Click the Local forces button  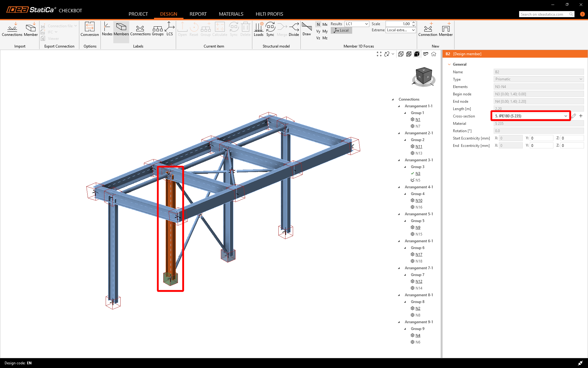pyautogui.click(x=341, y=30)
